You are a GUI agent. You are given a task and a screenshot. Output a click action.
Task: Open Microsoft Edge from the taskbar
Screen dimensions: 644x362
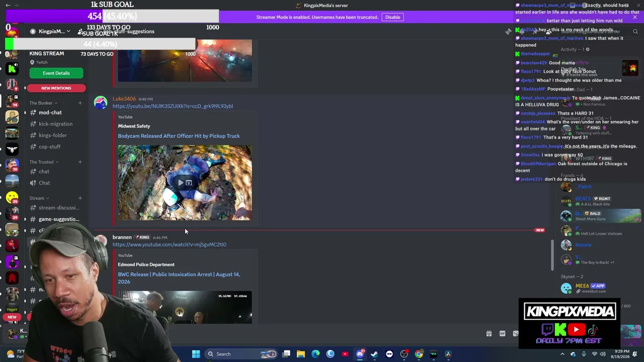pyautogui.click(x=315, y=354)
